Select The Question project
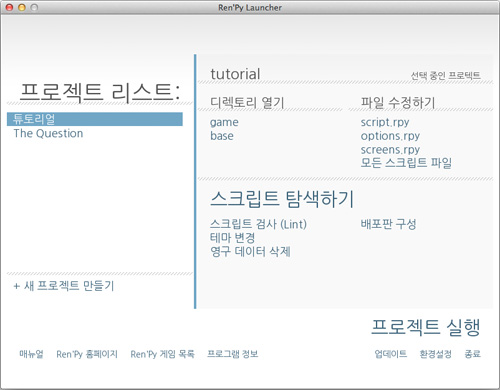Image resolution: width=500 pixels, height=390 pixels. pos(48,133)
